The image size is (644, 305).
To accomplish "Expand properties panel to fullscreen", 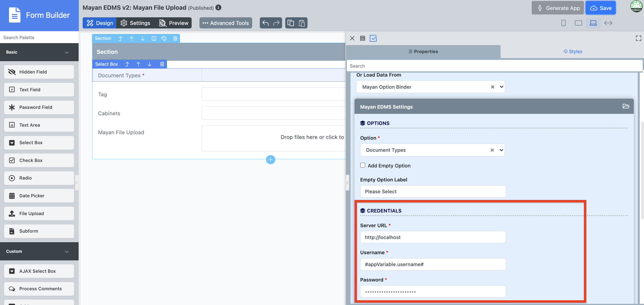I will tap(638, 38).
